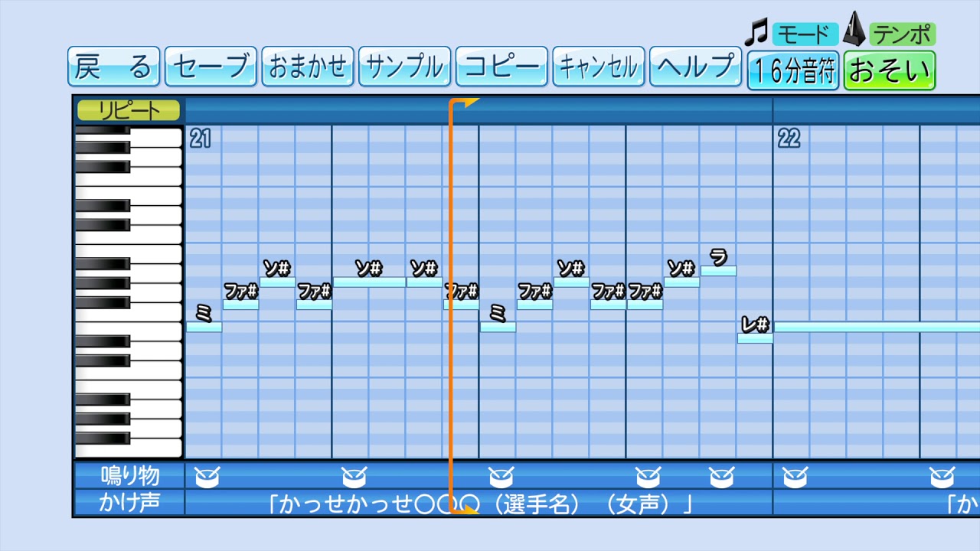Select the drum icon right of the orange playhead
The height and width of the screenshot is (551, 980).
[x=501, y=478]
